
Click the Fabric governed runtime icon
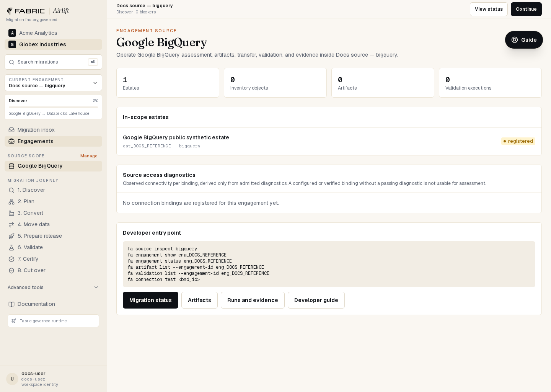pyautogui.click(x=14, y=321)
